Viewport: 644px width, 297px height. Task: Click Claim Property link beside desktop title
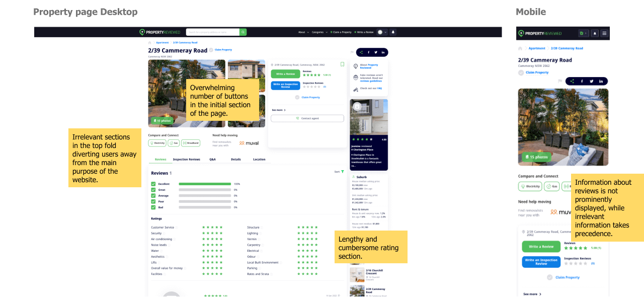[223, 50]
